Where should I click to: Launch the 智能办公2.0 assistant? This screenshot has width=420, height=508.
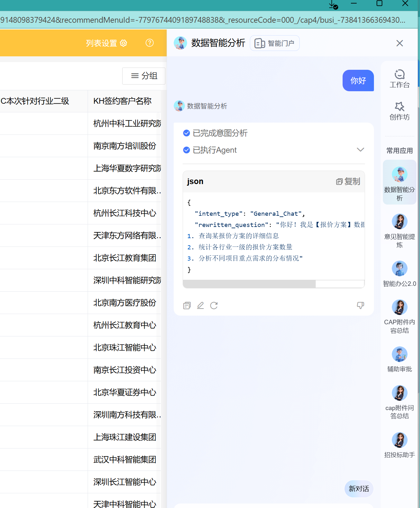pyautogui.click(x=399, y=273)
